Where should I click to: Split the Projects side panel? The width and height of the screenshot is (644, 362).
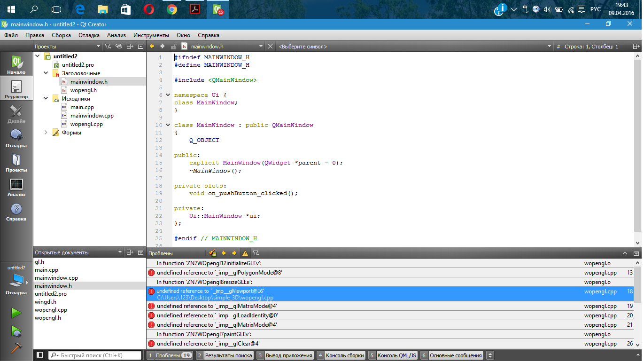[130, 47]
